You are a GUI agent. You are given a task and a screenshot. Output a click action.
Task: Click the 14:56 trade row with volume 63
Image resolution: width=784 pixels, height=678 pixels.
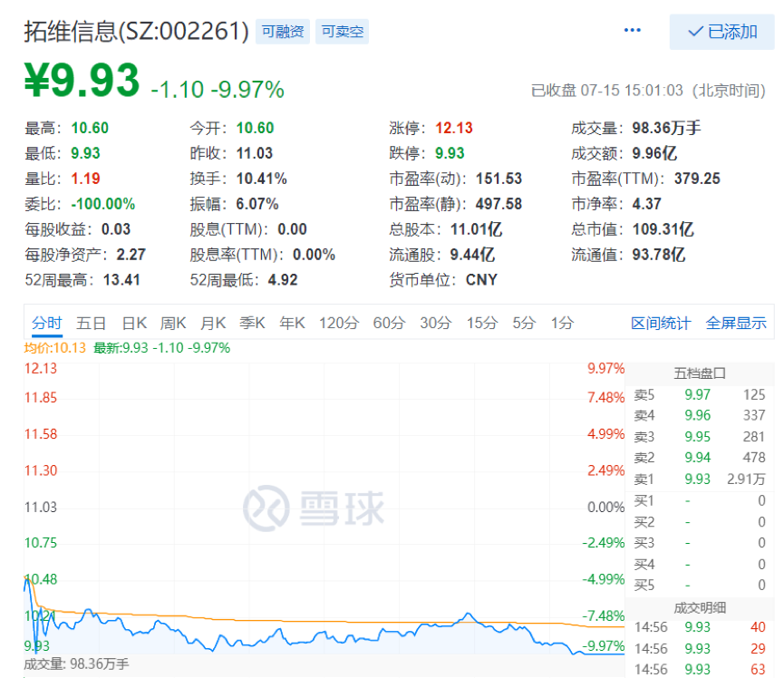pyautogui.click(x=700, y=670)
